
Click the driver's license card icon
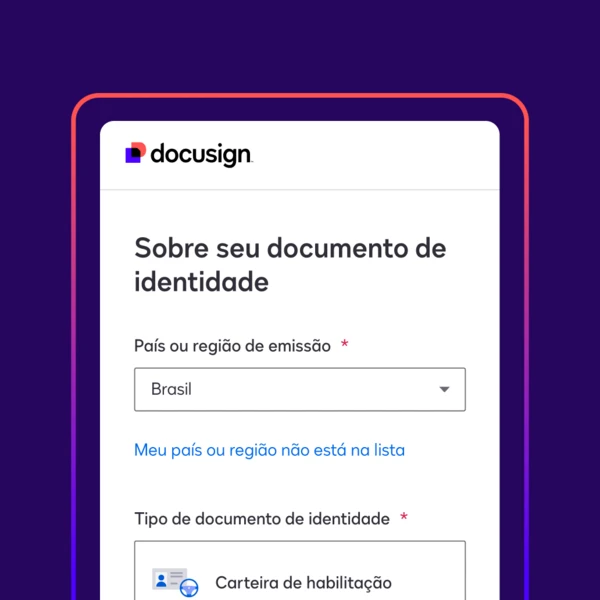point(175,582)
